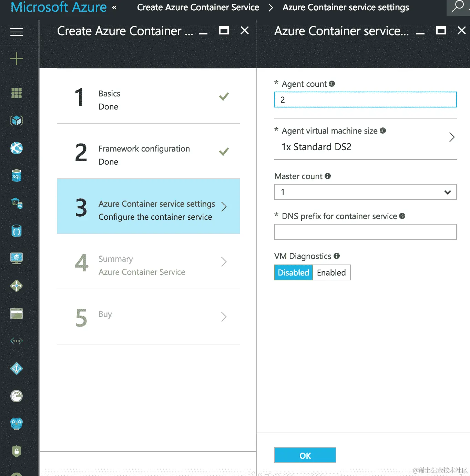Select the Virtual machines cube icon
This screenshot has width=470, height=476.
[x=16, y=120]
